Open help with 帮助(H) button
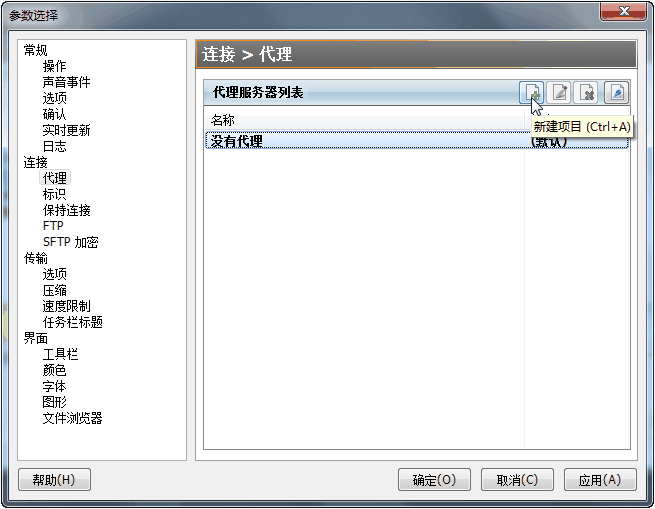Screen dimensions: 655x509 coord(54,480)
